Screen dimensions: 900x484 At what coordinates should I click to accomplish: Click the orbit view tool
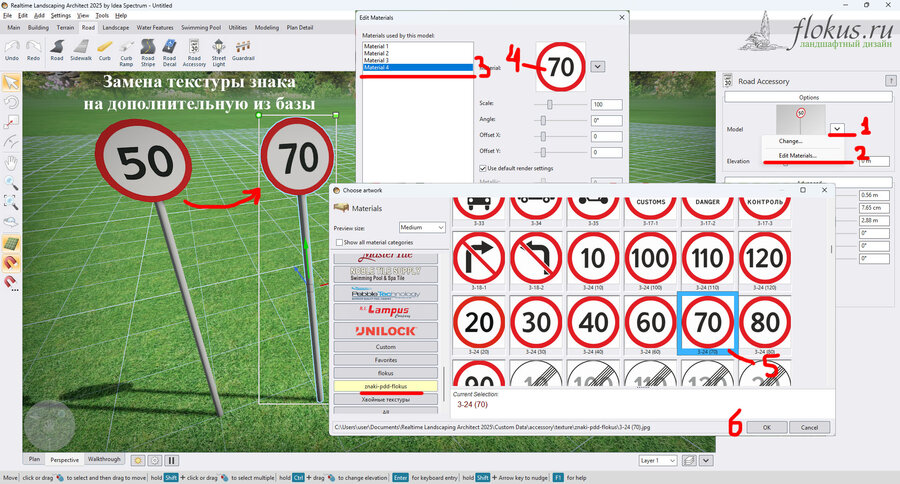click(11, 222)
